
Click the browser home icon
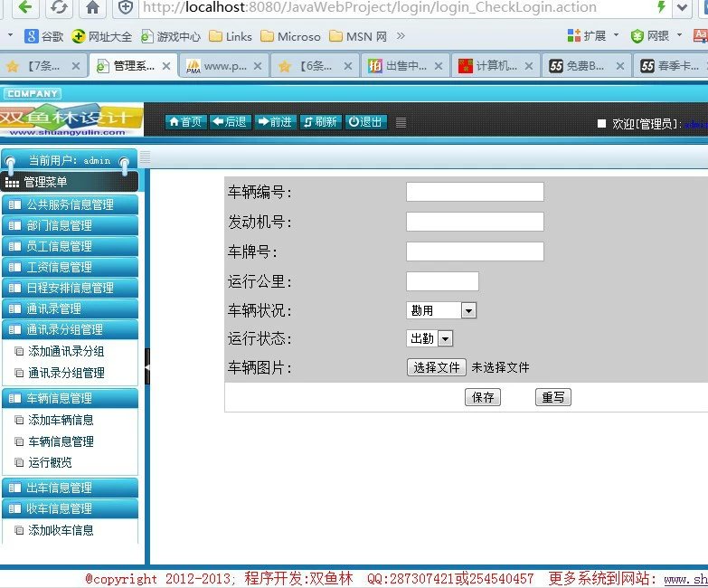pyautogui.click(x=92, y=6)
